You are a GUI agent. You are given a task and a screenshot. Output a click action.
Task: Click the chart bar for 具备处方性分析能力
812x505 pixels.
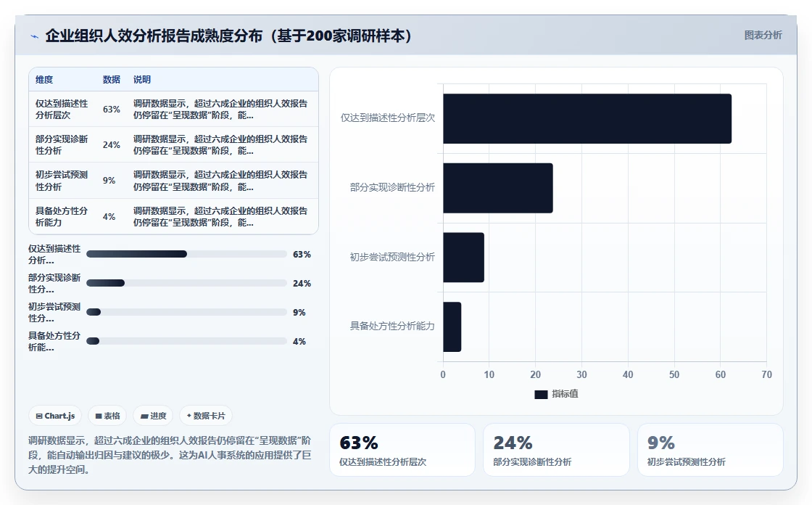point(452,327)
